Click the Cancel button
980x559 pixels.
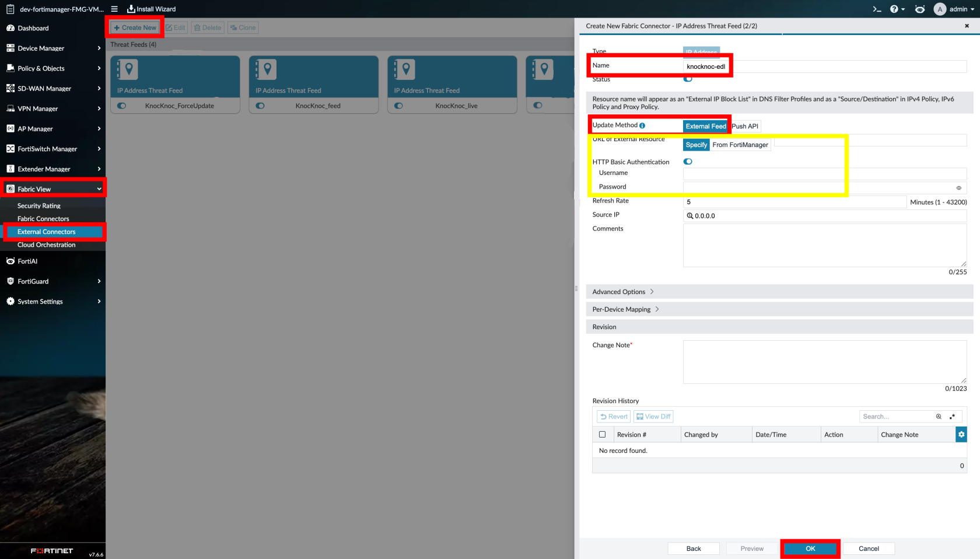click(x=868, y=548)
